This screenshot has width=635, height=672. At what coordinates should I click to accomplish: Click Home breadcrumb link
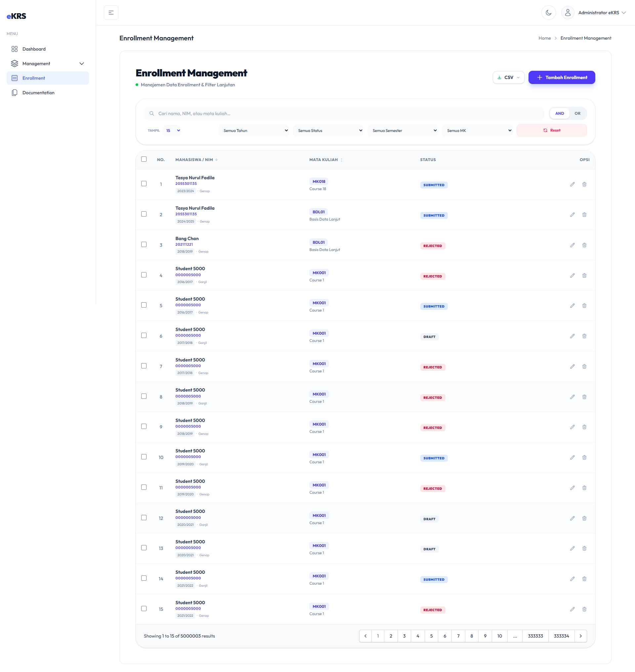pos(544,38)
